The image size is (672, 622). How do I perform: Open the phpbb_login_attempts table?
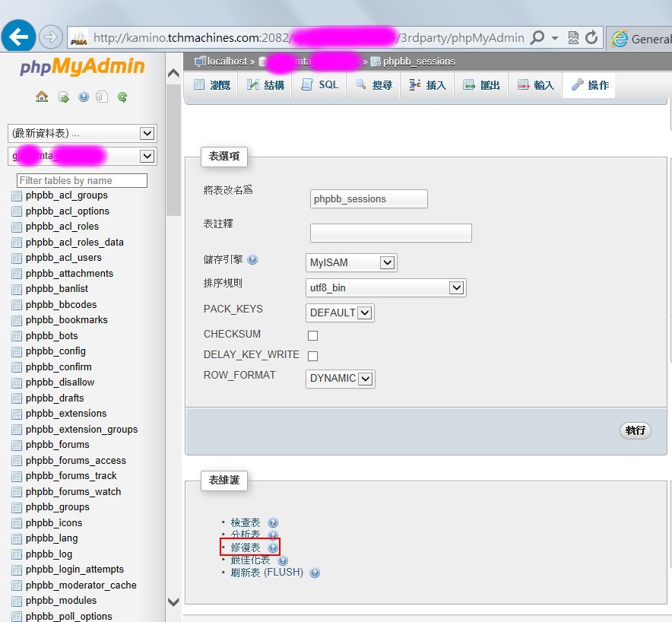point(74,570)
